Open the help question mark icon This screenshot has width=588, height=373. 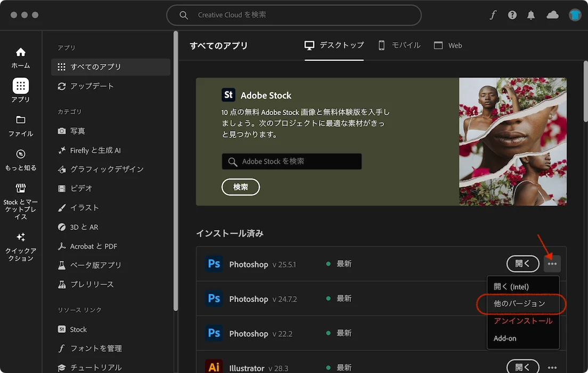tap(512, 15)
